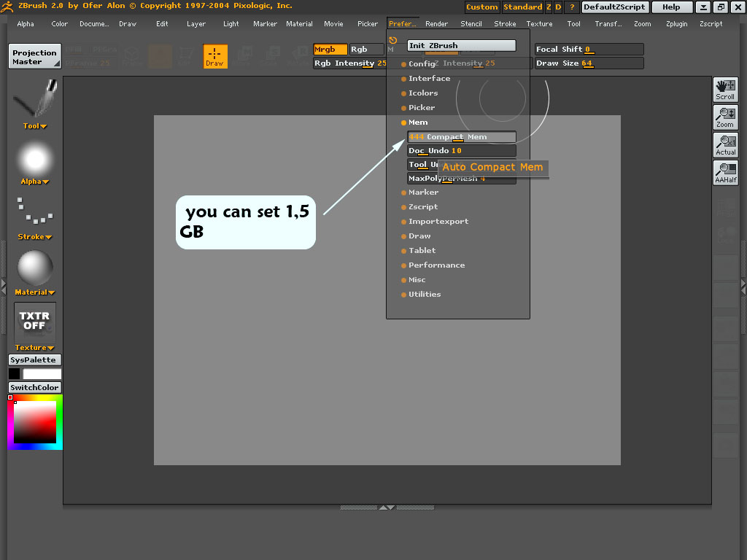
Task: Click the Z button in the title bar
Action: tap(549, 7)
